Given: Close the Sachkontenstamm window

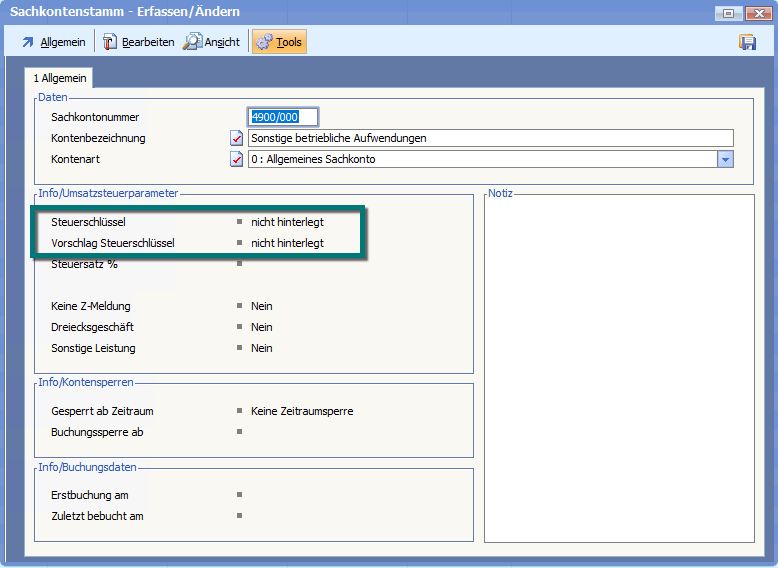Looking at the screenshot, I should pyautogui.click(x=757, y=13).
